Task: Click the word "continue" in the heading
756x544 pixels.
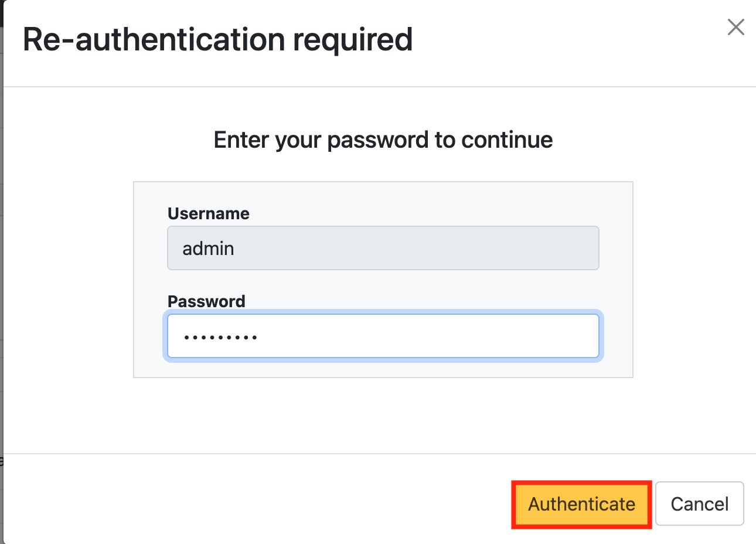Action: (507, 140)
